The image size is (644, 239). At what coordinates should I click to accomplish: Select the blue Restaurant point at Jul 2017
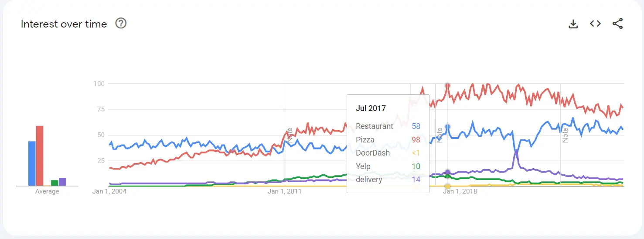tap(447, 127)
